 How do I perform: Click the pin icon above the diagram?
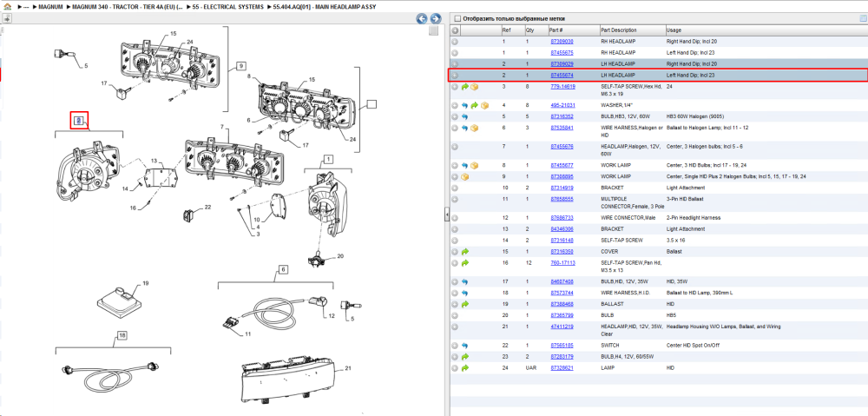coord(7,19)
